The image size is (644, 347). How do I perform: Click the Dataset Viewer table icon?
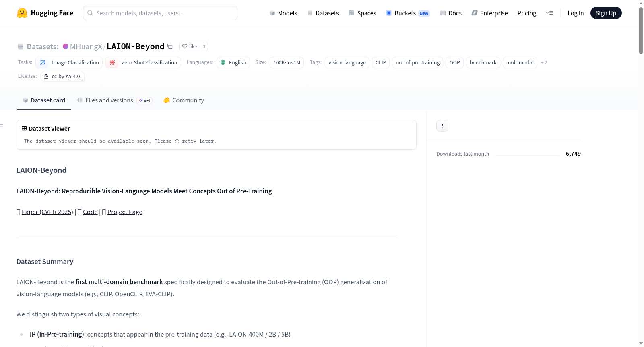pos(24,128)
